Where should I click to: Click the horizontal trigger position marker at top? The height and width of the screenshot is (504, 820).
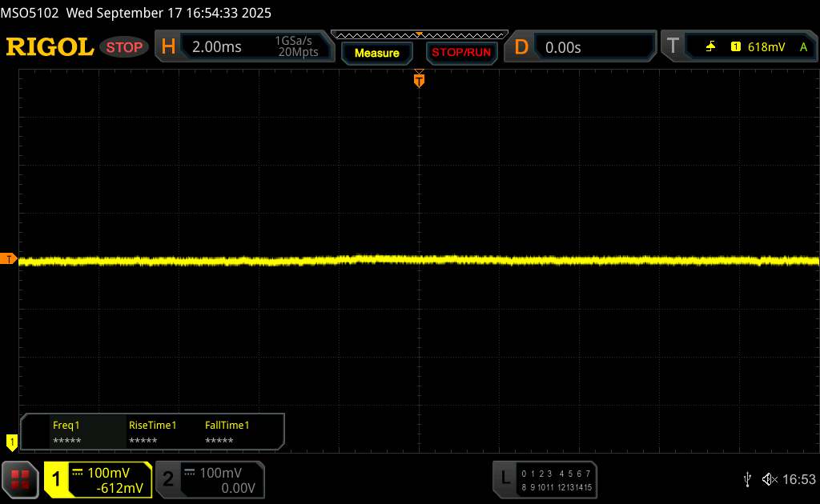418,78
